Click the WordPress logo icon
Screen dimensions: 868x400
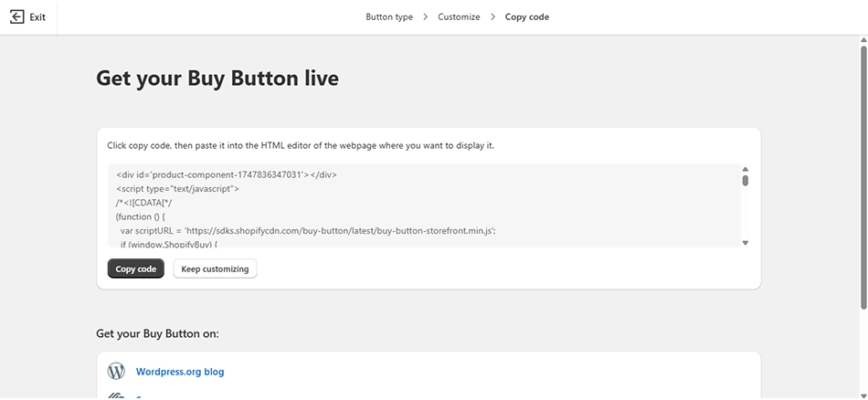116,371
